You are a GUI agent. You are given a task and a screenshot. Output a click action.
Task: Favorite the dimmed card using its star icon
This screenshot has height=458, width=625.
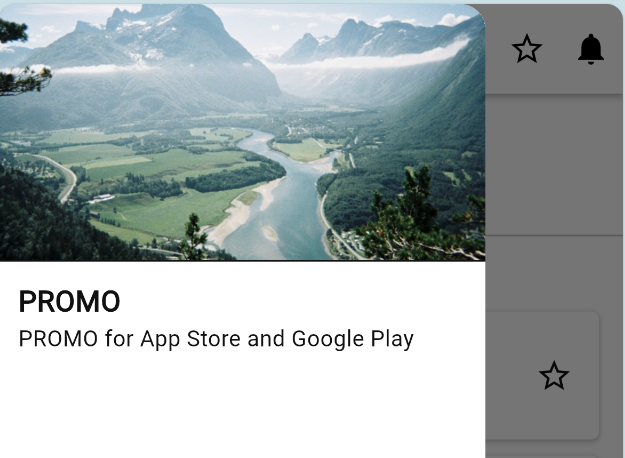(x=554, y=375)
